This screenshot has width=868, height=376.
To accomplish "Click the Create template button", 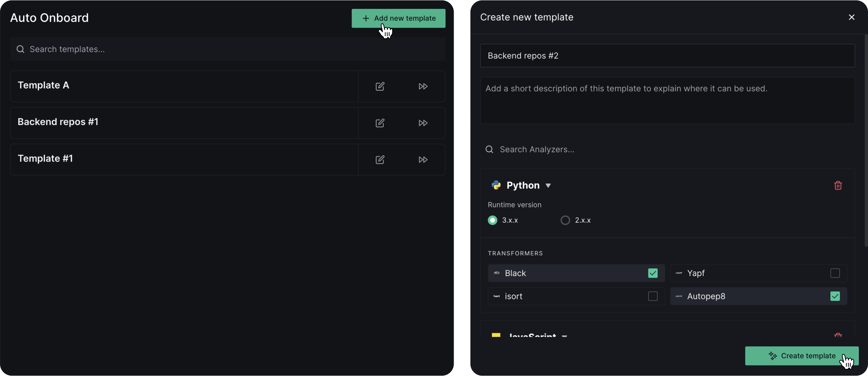I will tap(802, 356).
